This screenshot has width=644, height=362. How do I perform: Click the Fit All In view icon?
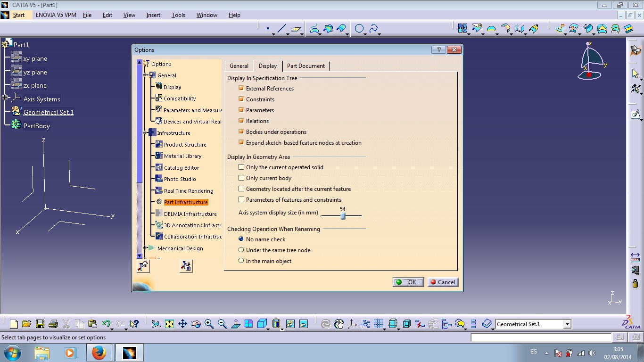169,324
